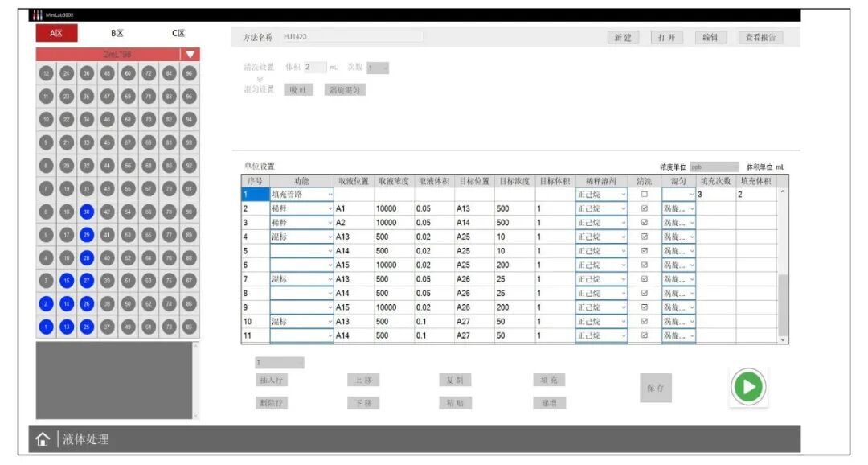Uncheck the 清洗 checkbox in row 3
The height and width of the screenshot is (465, 868).
[x=644, y=223]
